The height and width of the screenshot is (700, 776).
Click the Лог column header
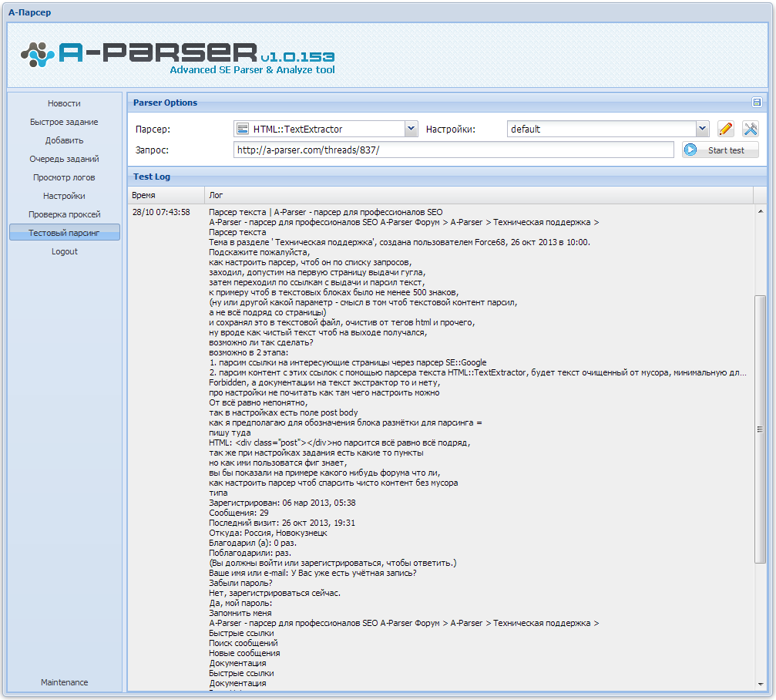[x=479, y=195]
